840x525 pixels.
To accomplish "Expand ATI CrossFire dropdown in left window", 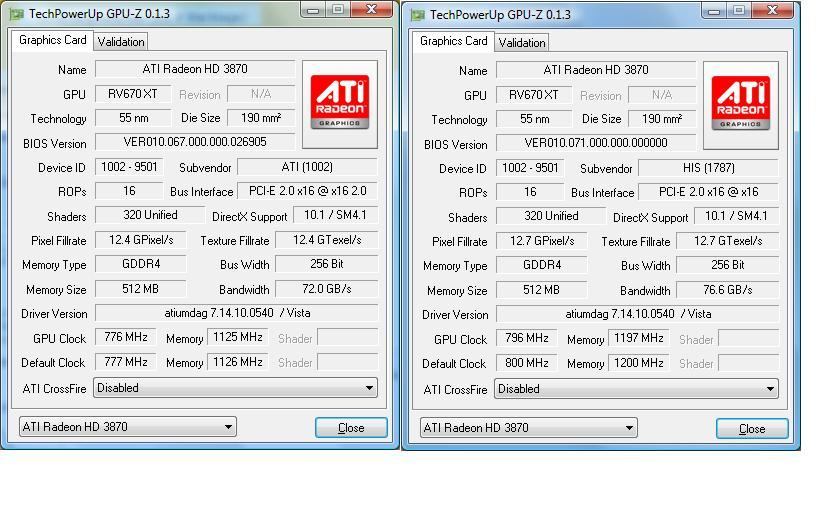I will (x=235, y=388).
